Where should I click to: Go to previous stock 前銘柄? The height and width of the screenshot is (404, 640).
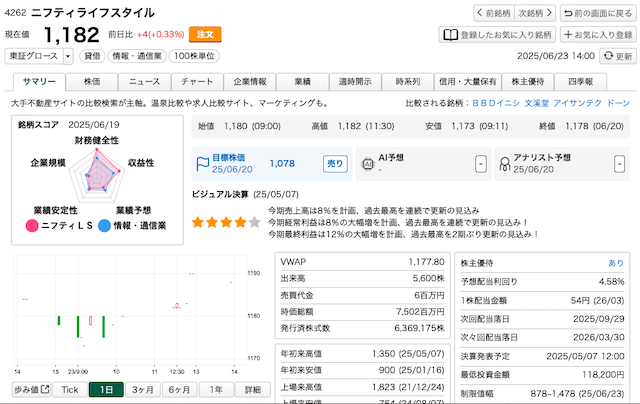494,13
